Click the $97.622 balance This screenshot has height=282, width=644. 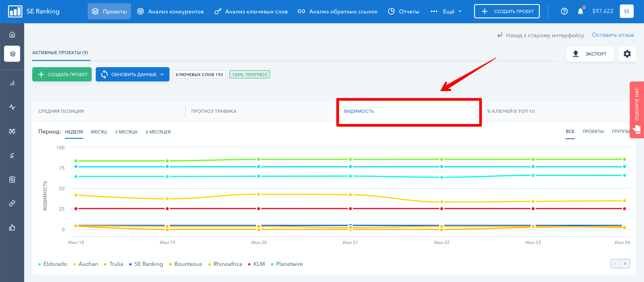(603, 11)
